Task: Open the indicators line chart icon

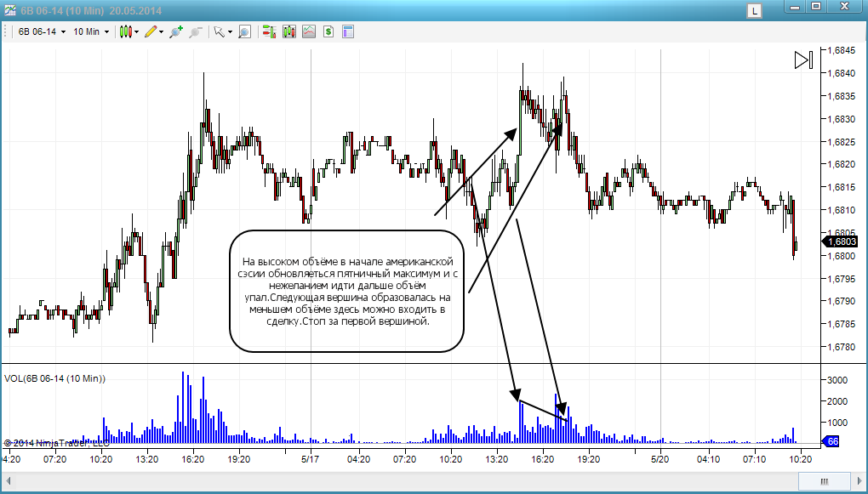Action: coord(309,31)
